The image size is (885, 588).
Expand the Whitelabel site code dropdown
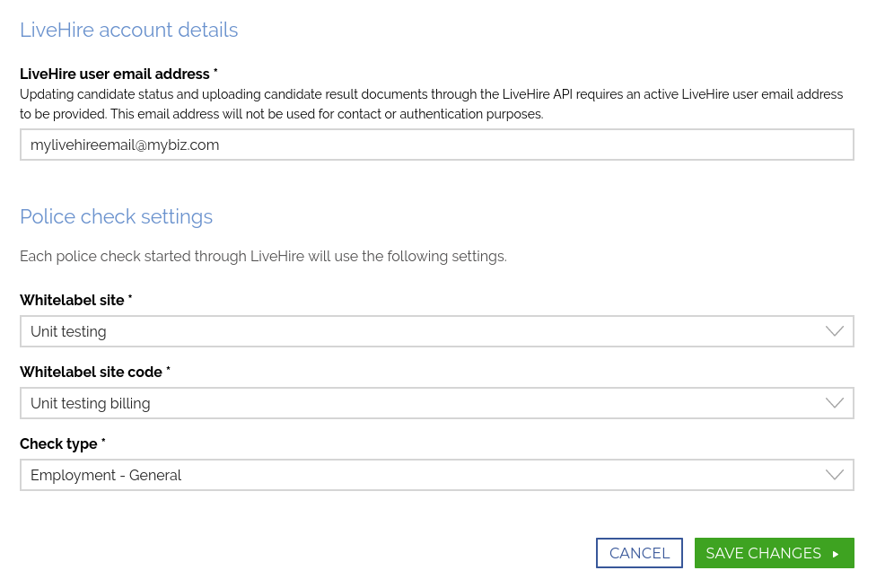coord(436,403)
